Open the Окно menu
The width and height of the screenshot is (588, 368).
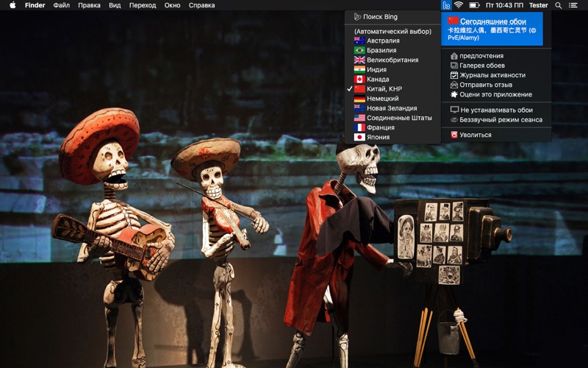click(172, 5)
